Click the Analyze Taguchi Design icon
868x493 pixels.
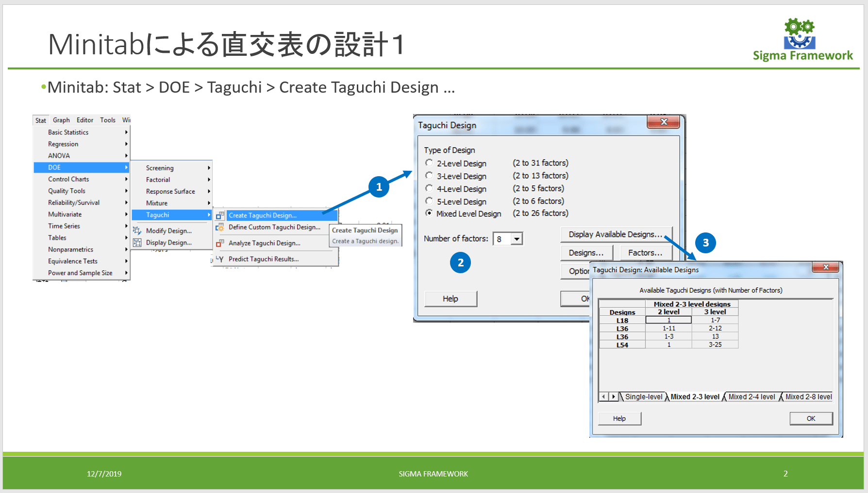pos(220,243)
